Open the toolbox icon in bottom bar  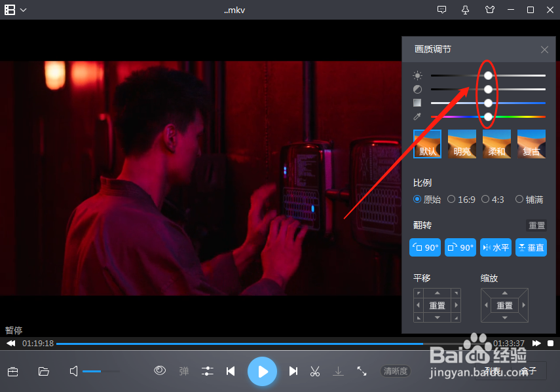coord(13,372)
